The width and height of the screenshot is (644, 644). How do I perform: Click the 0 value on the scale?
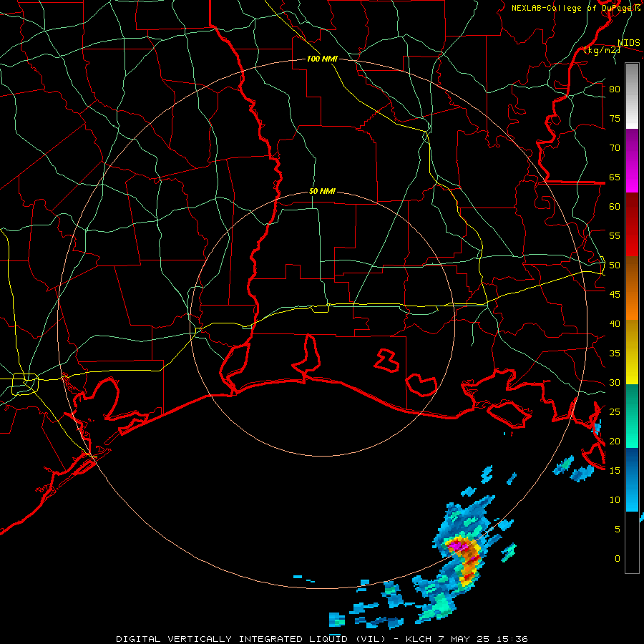pos(618,559)
